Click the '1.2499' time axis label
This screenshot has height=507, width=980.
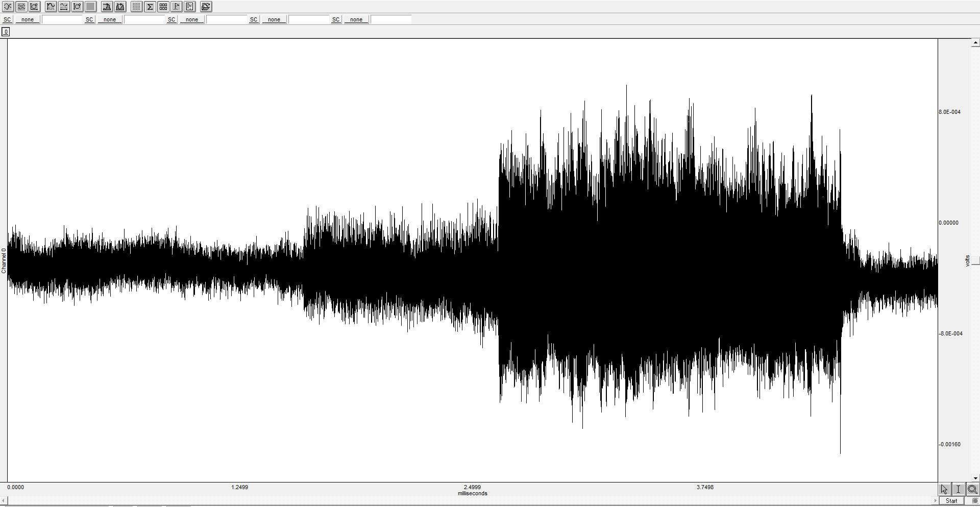click(240, 487)
